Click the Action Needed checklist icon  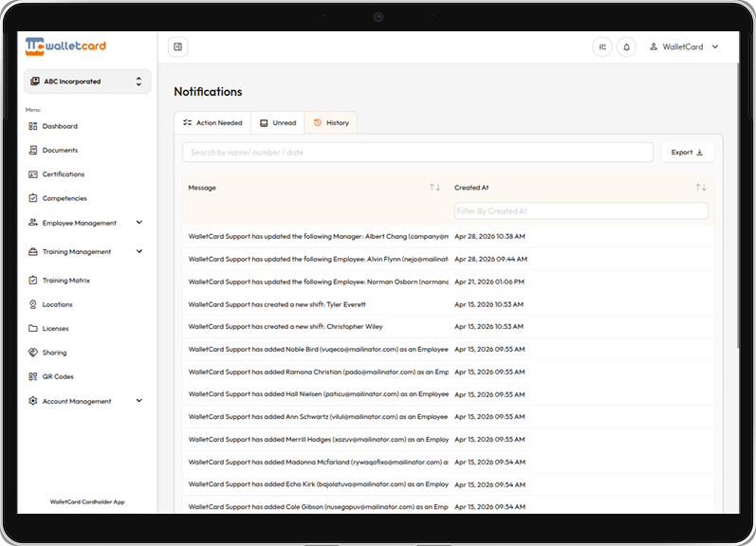(x=188, y=123)
